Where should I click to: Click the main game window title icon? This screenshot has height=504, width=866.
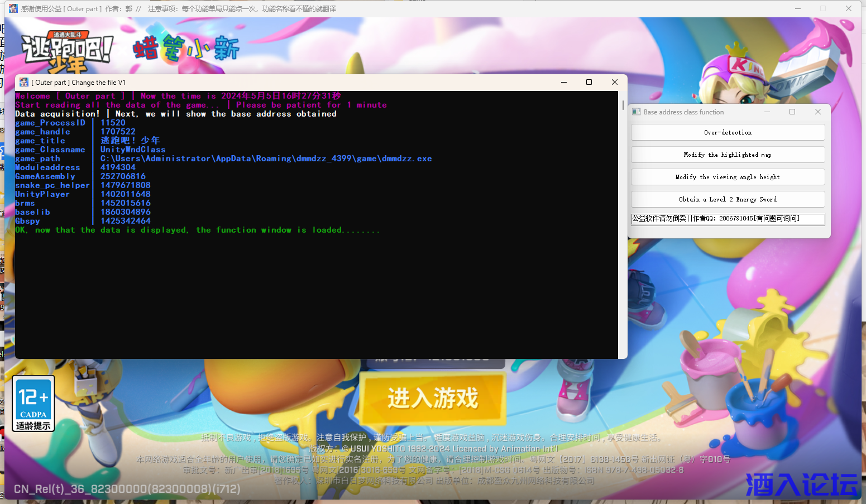[x=13, y=8]
